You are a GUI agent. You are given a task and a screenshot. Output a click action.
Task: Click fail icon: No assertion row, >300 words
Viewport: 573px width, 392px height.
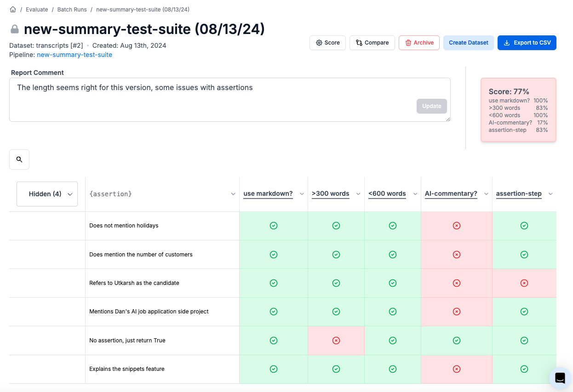(336, 341)
